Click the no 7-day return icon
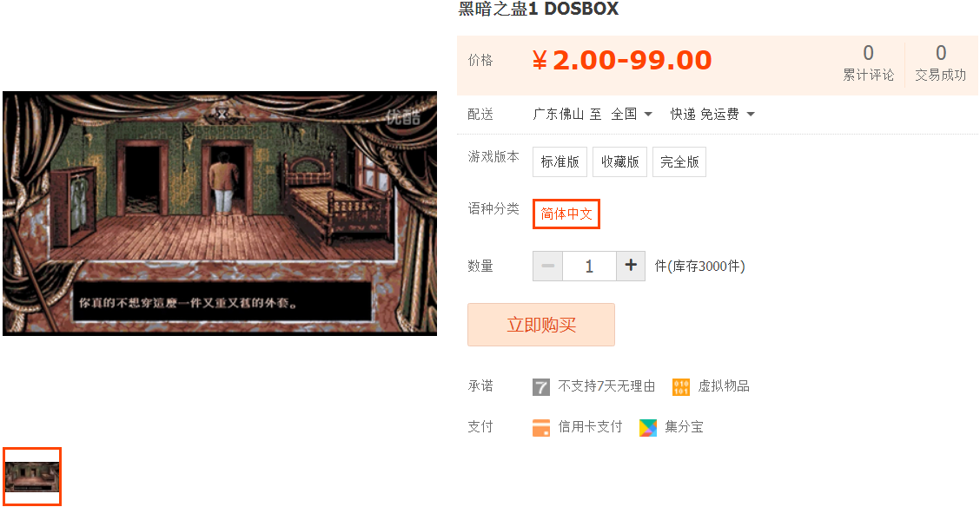This screenshot has width=980, height=507. click(x=540, y=386)
